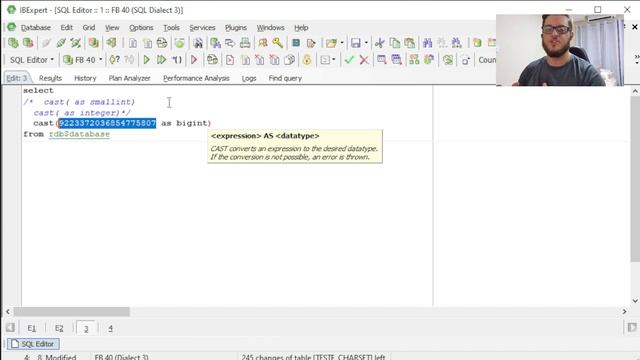Click the Copy icon beside scissors
Image resolution: width=640 pixels, height=360 pixels.
pyautogui.click(x=395, y=42)
